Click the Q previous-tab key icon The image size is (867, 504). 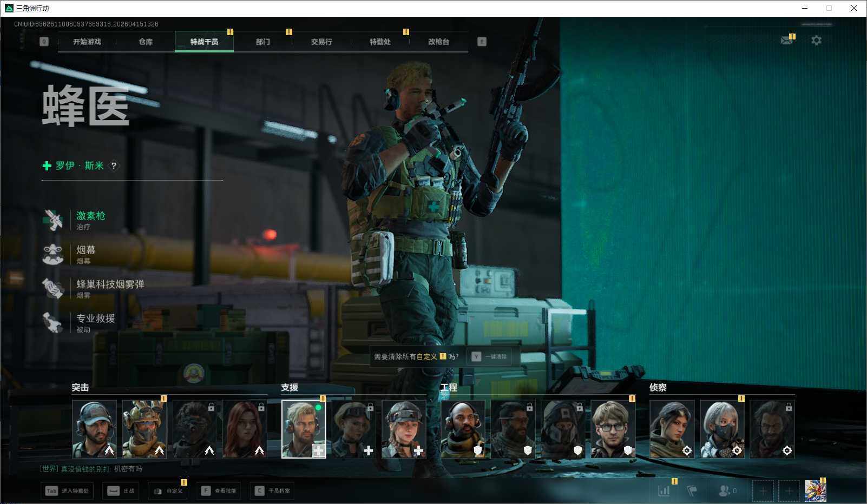coord(44,42)
